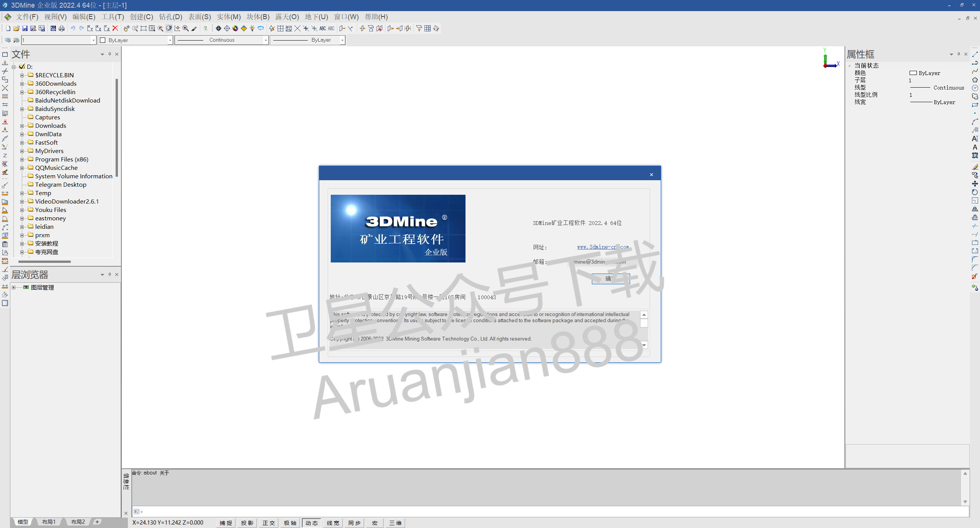
Task: Open the 文件(F) menu
Action: coord(27,17)
